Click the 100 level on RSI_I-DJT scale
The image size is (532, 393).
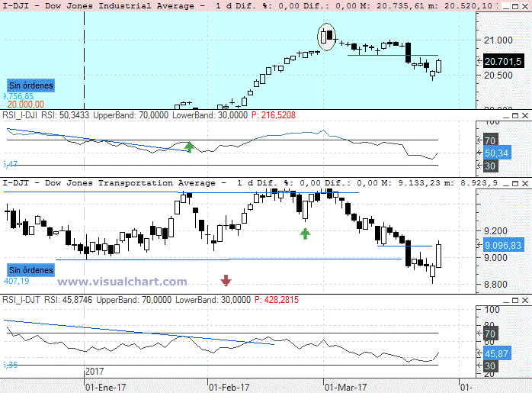pyautogui.click(x=492, y=310)
